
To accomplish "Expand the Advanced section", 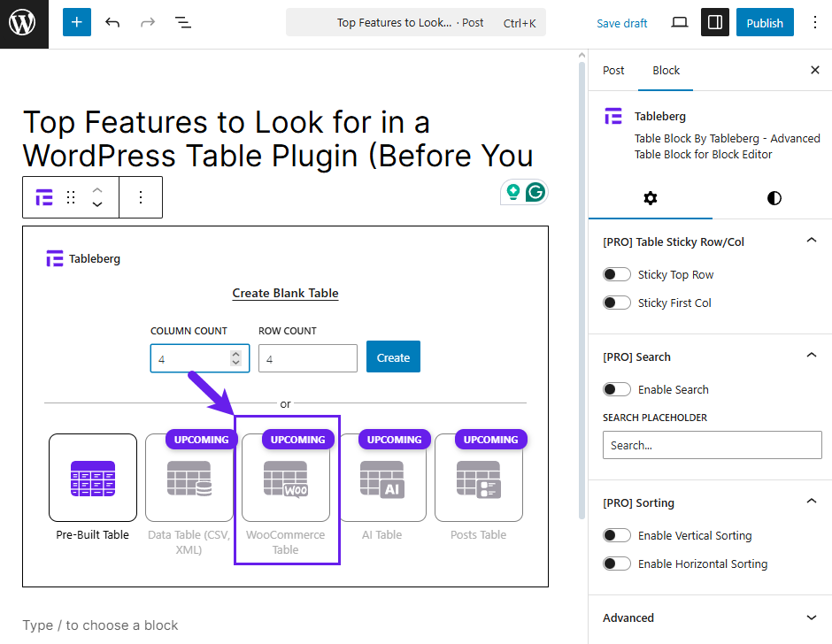I will pyautogui.click(x=710, y=617).
